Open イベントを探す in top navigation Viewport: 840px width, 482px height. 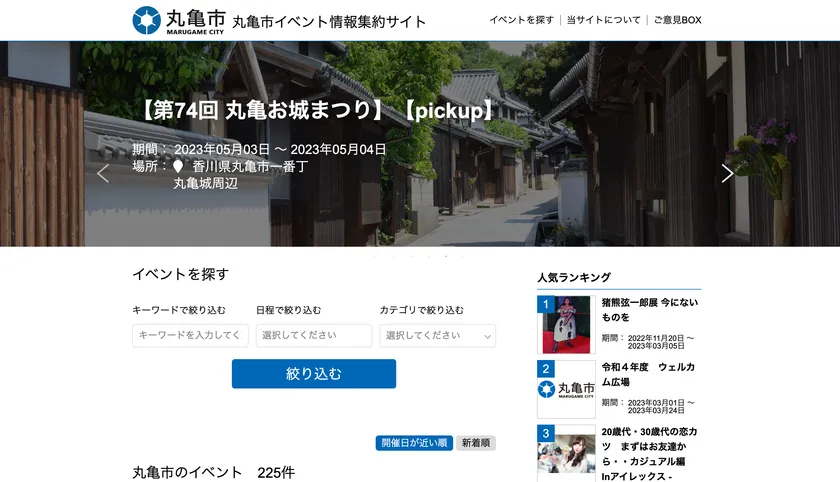pyautogui.click(x=521, y=20)
